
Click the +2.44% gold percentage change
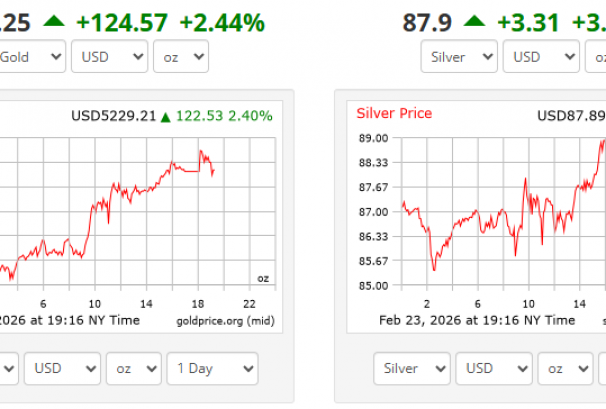(x=222, y=20)
